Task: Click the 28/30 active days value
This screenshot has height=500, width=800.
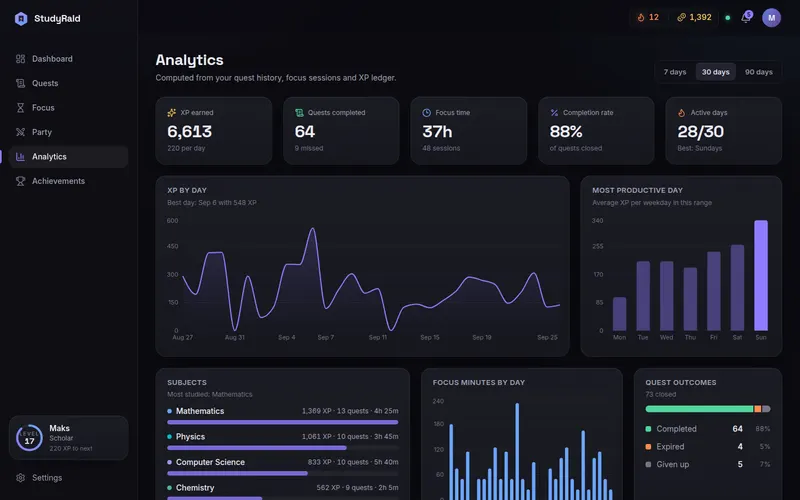Action: 701,132
